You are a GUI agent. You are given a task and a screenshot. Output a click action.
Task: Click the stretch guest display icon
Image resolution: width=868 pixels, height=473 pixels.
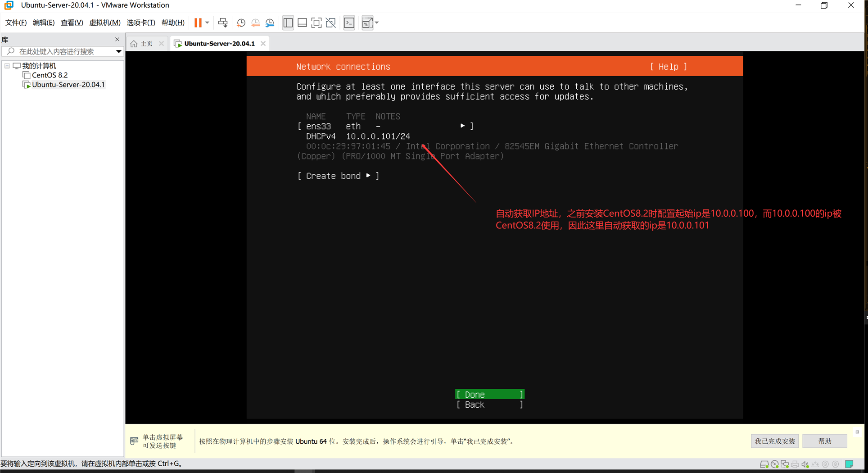click(x=367, y=23)
